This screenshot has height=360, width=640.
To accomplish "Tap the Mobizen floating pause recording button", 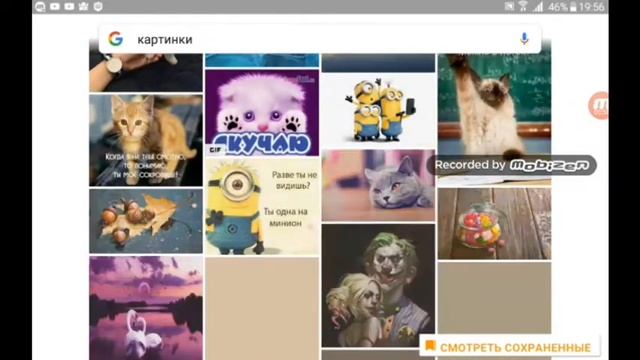I will coord(598,105).
